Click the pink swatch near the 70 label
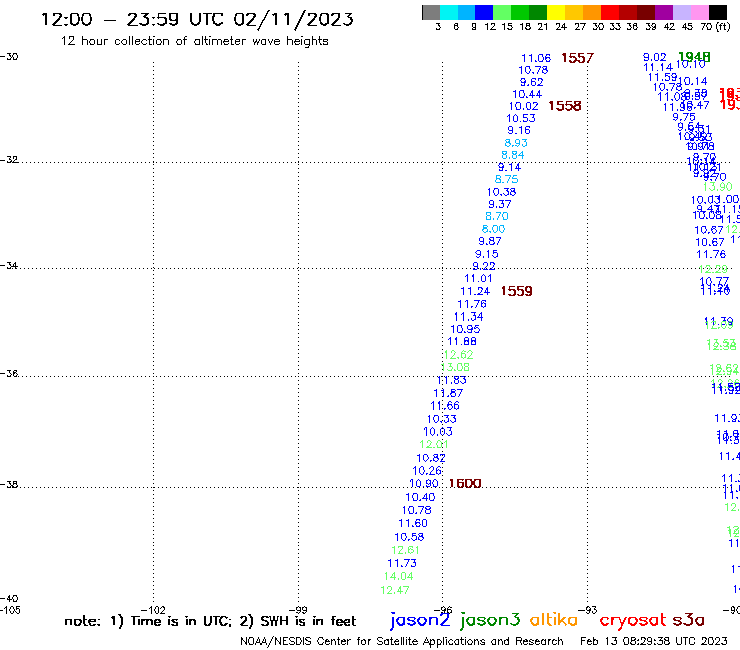 pos(699,13)
